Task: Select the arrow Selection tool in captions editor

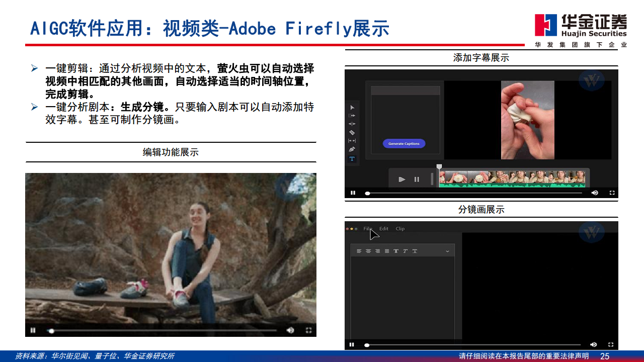Action: tap(352, 107)
